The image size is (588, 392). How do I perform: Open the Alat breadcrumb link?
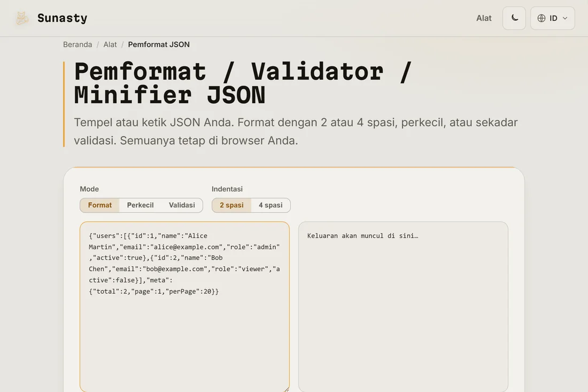tap(110, 44)
